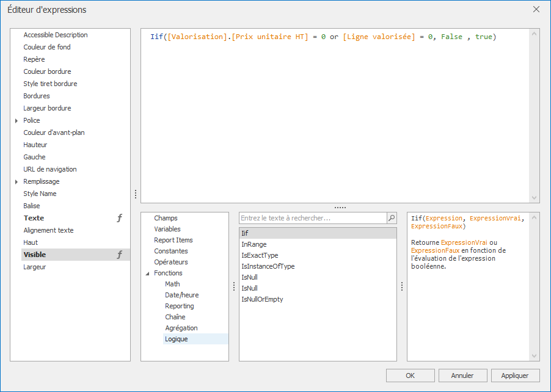Expand the Police property node
This screenshot has width=551, height=392.
click(16, 121)
